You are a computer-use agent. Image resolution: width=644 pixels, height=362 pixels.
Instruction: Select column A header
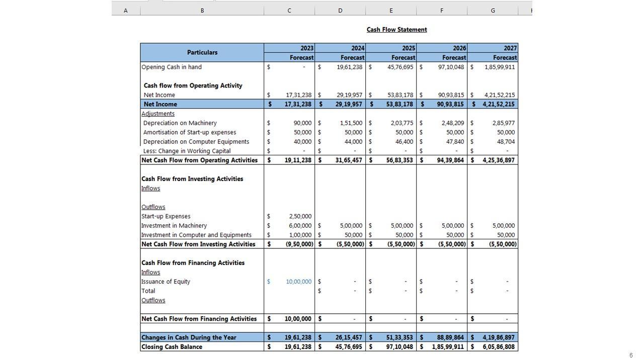point(125,11)
